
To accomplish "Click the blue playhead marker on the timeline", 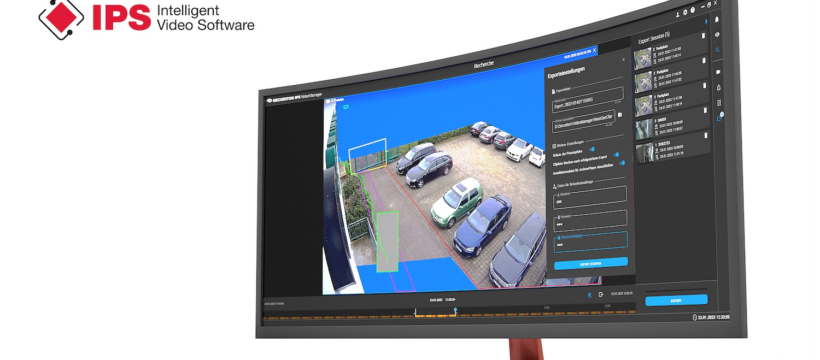I will point(455,311).
